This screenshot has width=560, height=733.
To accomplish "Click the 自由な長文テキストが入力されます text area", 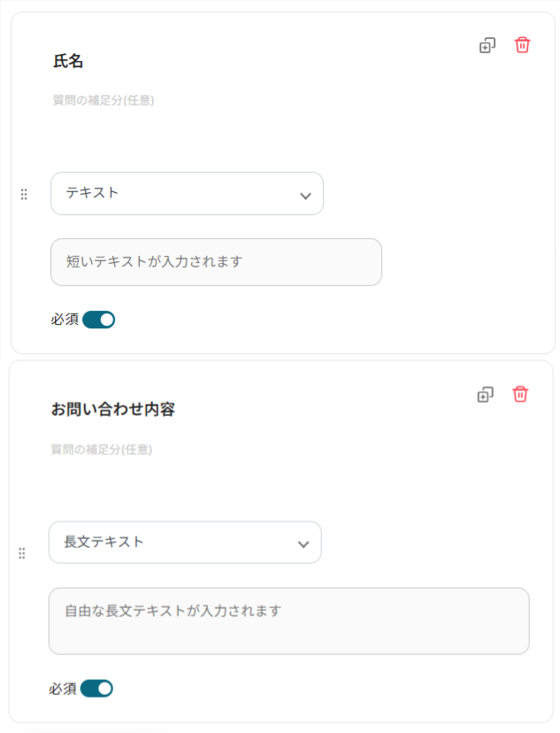I will (x=288, y=621).
